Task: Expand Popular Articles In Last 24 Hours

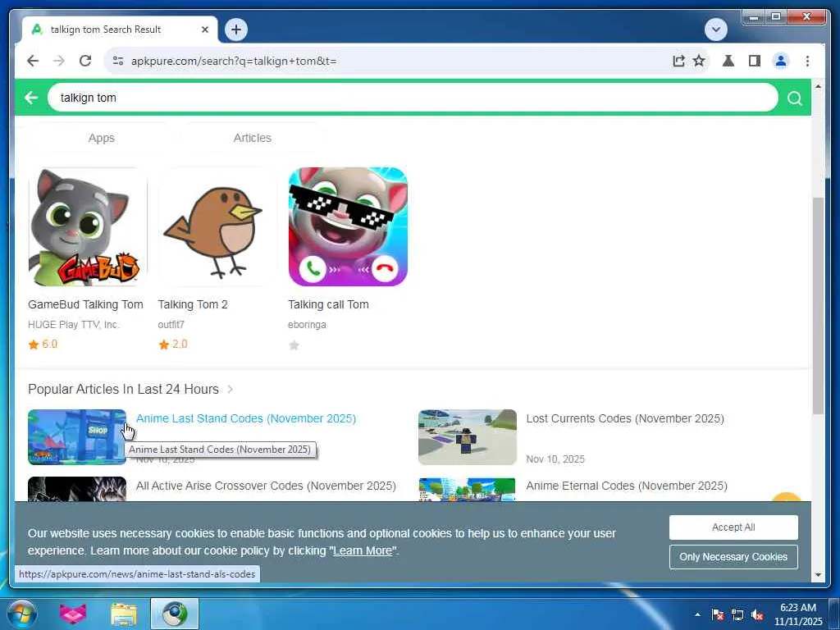Action: pos(231,389)
